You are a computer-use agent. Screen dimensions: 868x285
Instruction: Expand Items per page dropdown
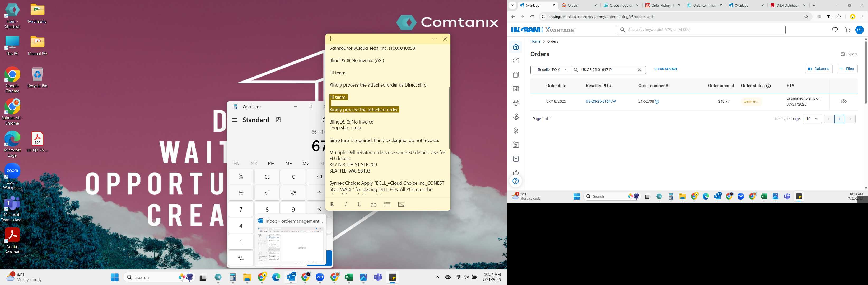812,119
